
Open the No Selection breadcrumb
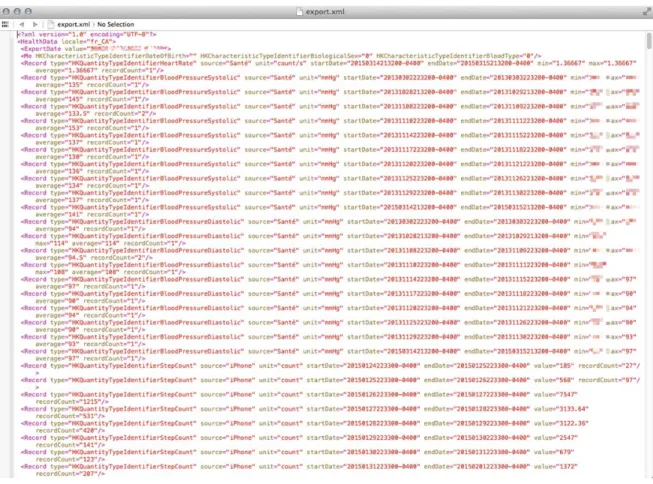115,24
